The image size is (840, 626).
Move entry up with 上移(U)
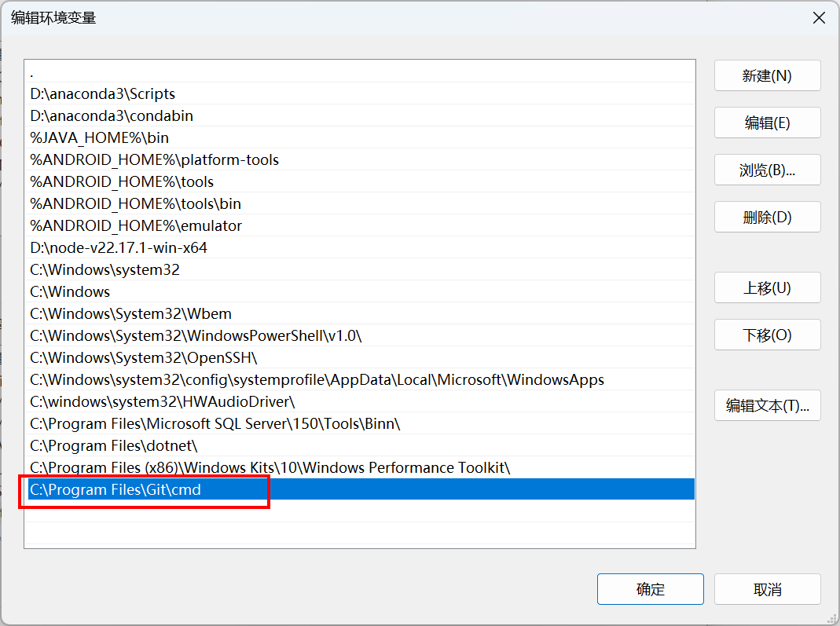[767, 287]
